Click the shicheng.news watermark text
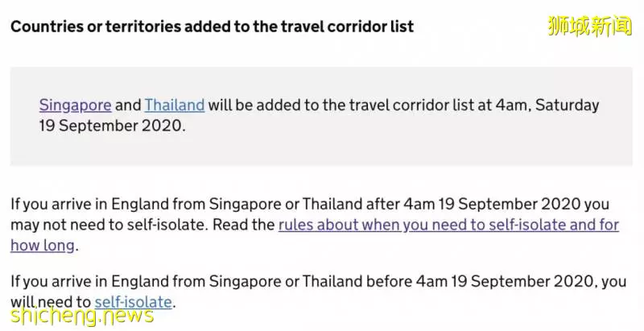This screenshot has width=644, height=331. click(82, 316)
